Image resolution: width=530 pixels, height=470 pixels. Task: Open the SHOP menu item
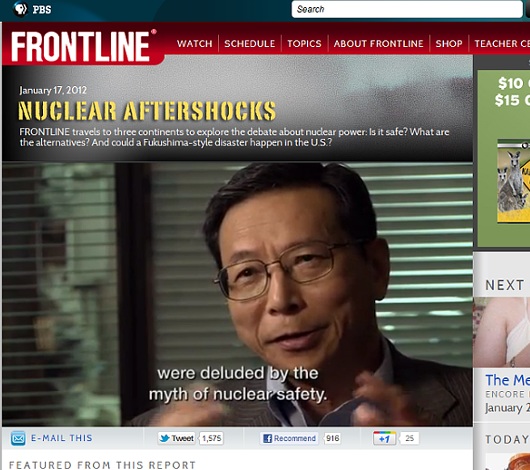click(449, 44)
